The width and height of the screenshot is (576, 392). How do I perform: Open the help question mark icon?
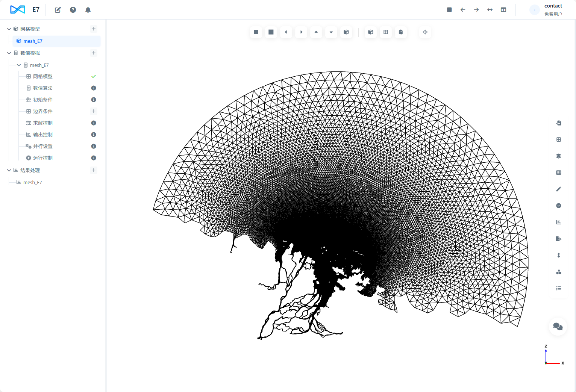73,10
